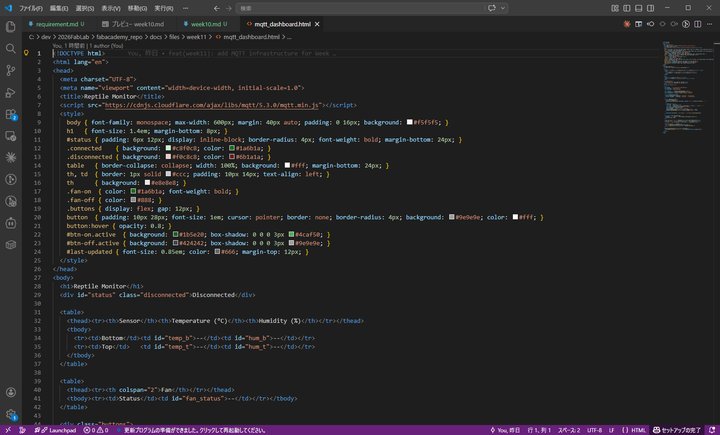
Task: Open the cdnjs mqtt.min.js script link
Action: point(212,105)
